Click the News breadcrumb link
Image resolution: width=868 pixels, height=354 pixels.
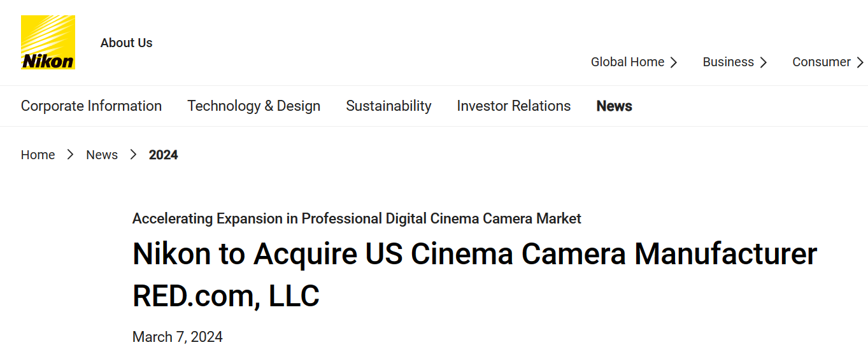point(102,155)
